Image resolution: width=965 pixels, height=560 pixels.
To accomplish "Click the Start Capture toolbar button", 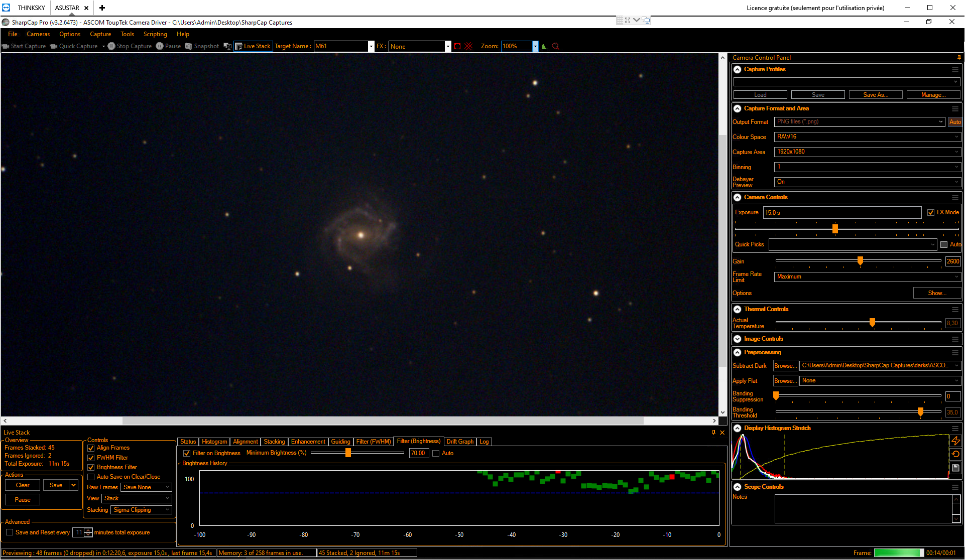I will click(24, 46).
